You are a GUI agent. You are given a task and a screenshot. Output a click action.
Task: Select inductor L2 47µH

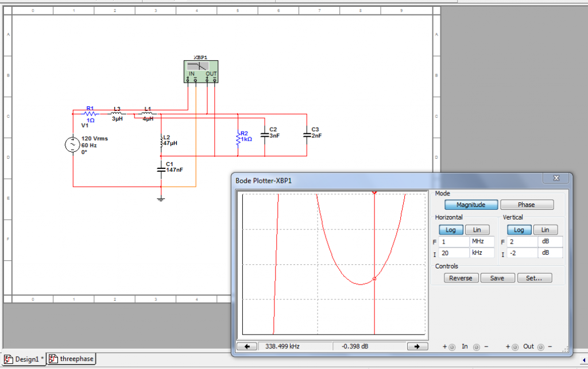[x=161, y=141]
